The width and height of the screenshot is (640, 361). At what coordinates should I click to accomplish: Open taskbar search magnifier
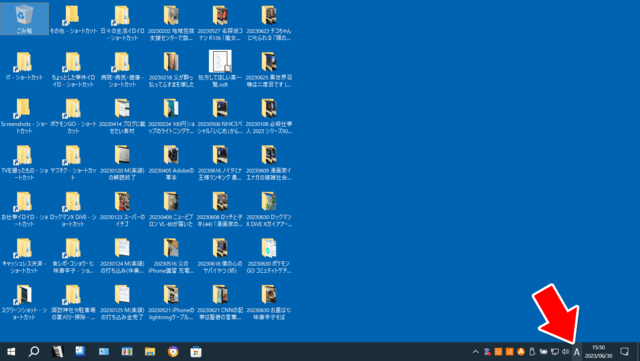pyautogui.click(x=34, y=352)
